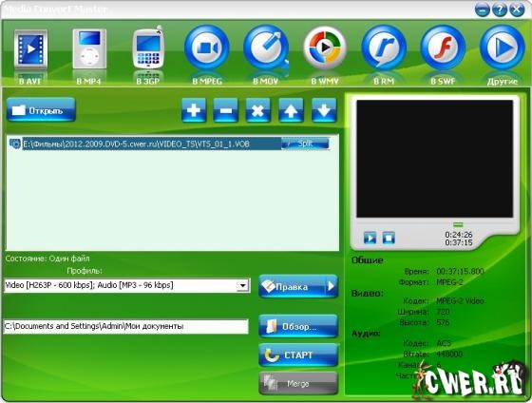Click the file type icon beside VTS_01_1.VOB

tap(15, 144)
